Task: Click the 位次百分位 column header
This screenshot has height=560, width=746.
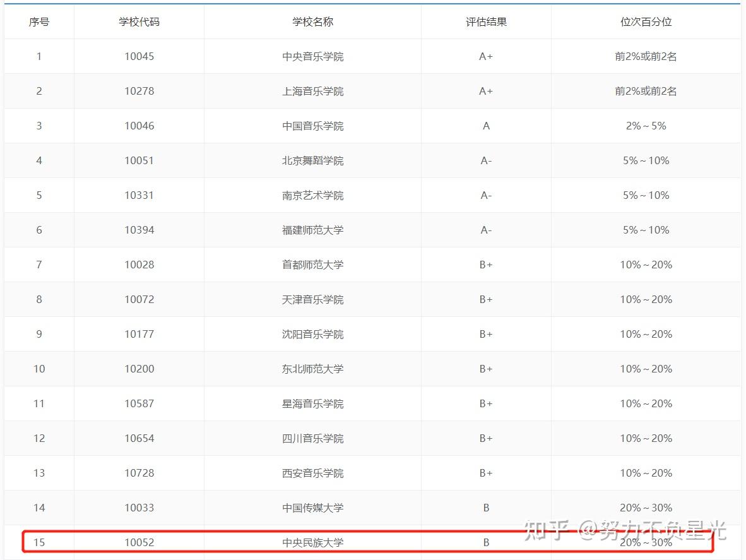Action: tap(646, 22)
